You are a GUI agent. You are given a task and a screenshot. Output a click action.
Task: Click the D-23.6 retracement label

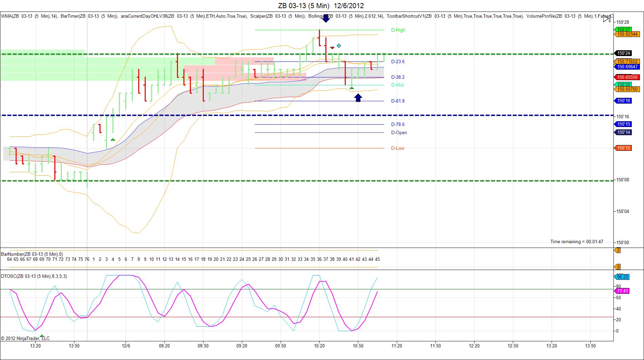click(398, 61)
